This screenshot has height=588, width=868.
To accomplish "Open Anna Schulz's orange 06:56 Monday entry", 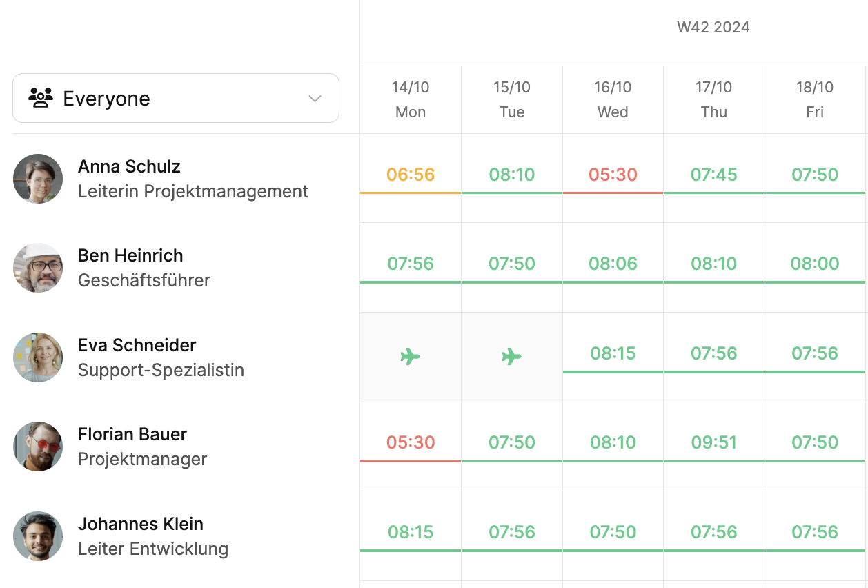I will (x=411, y=175).
